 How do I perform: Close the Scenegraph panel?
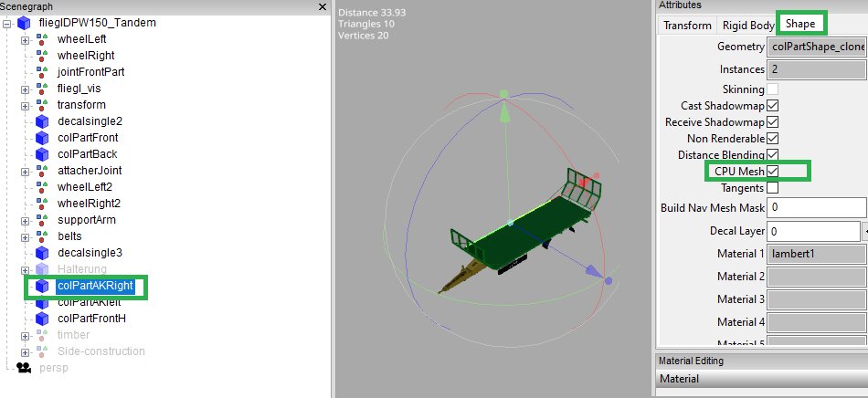pos(321,7)
